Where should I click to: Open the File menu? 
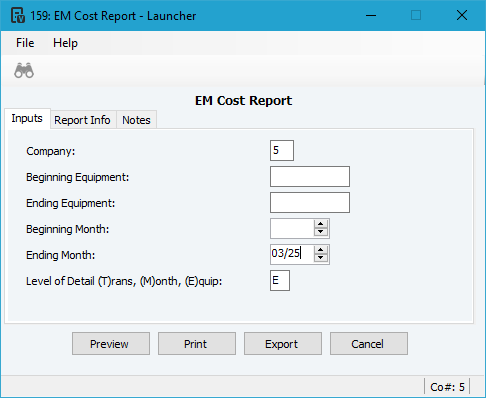25,43
